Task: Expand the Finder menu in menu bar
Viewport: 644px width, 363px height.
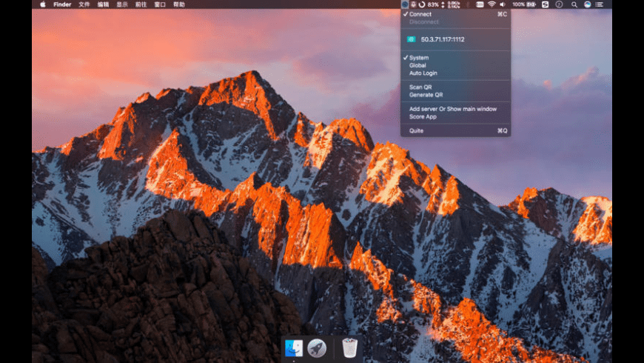Action: pyautogui.click(x=62, y=4)
